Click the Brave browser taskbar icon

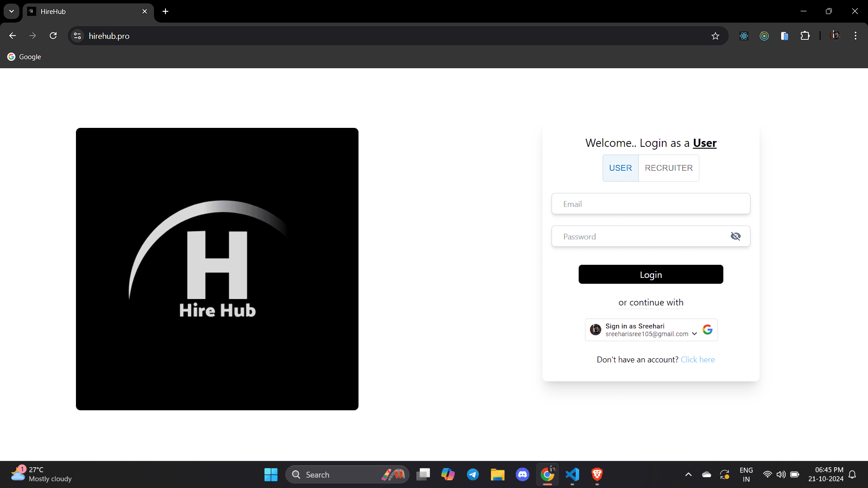click(x=597, y=474)
